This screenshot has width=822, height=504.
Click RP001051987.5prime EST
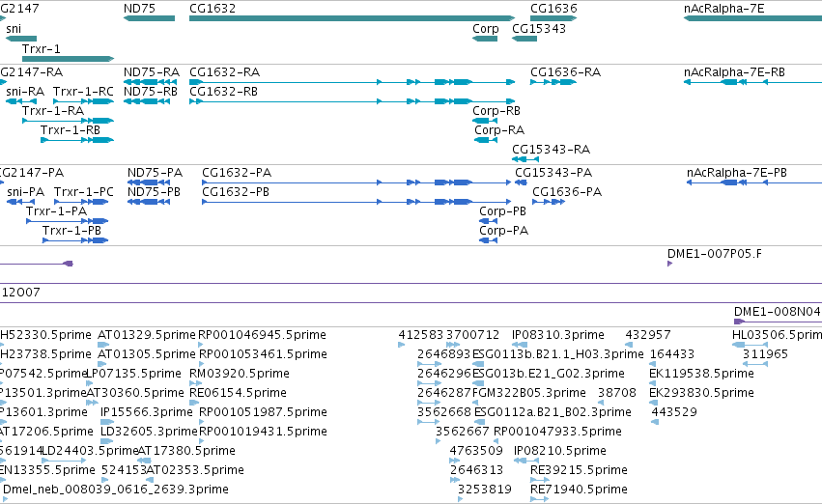tap(201, 422)
